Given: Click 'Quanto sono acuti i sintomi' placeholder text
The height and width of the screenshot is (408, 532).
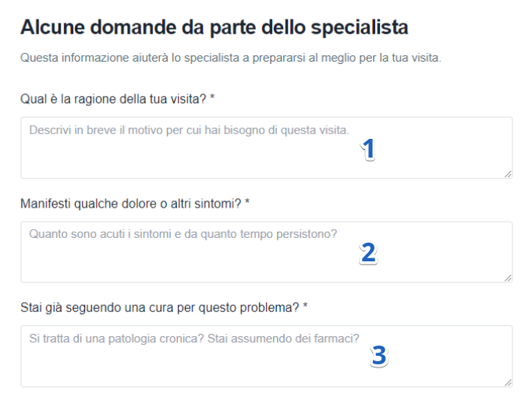Looking at the screenshot, I should (x=183, y=233).
